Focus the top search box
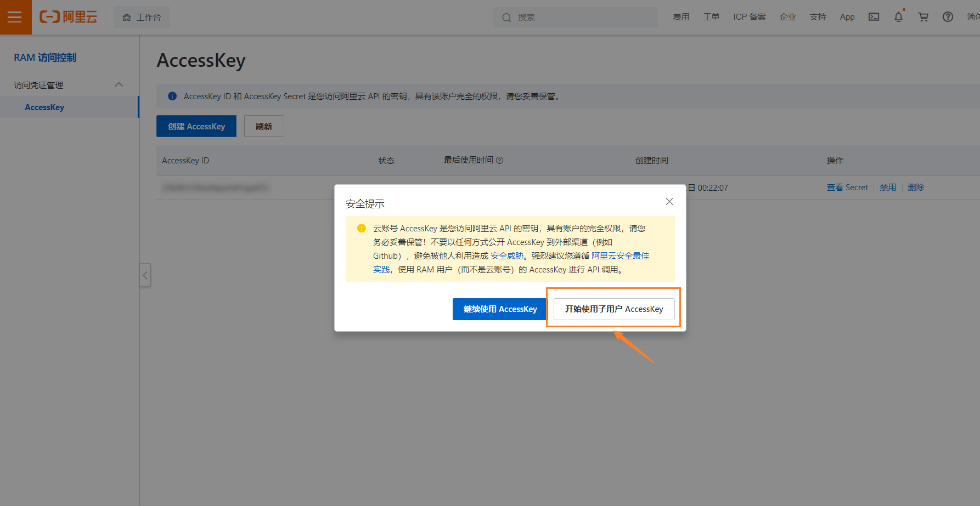Image resolution: width=980 pixels, height=506 pixels. point(575,18)
